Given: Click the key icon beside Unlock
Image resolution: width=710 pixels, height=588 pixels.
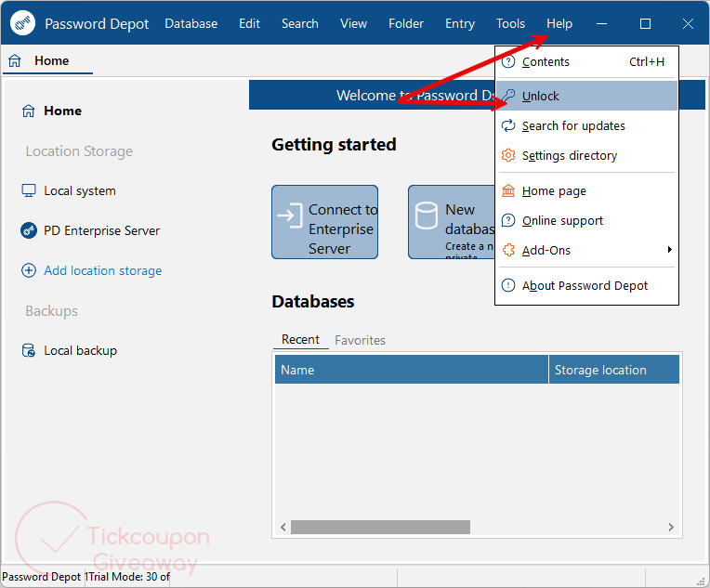Looking at the screenshot, I should [509, 96].
